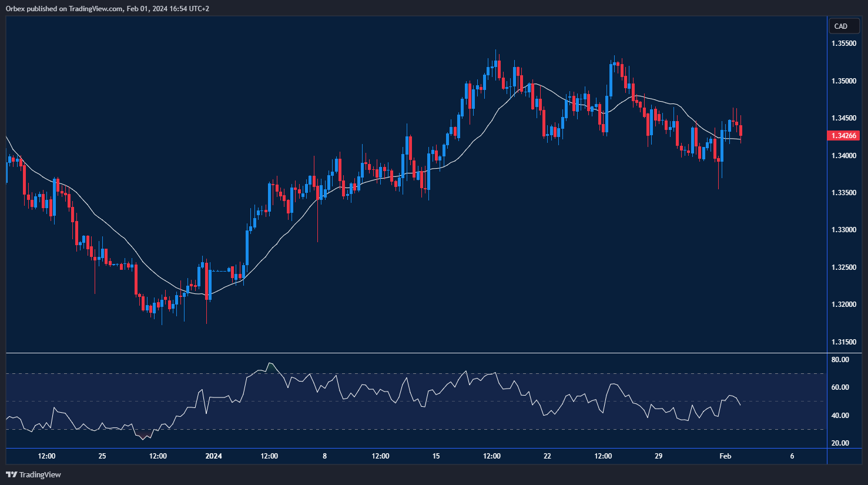Click the TradingView logo icon
Image resolution: width=868 pixels, height=485 pixels.
(11, 474)
